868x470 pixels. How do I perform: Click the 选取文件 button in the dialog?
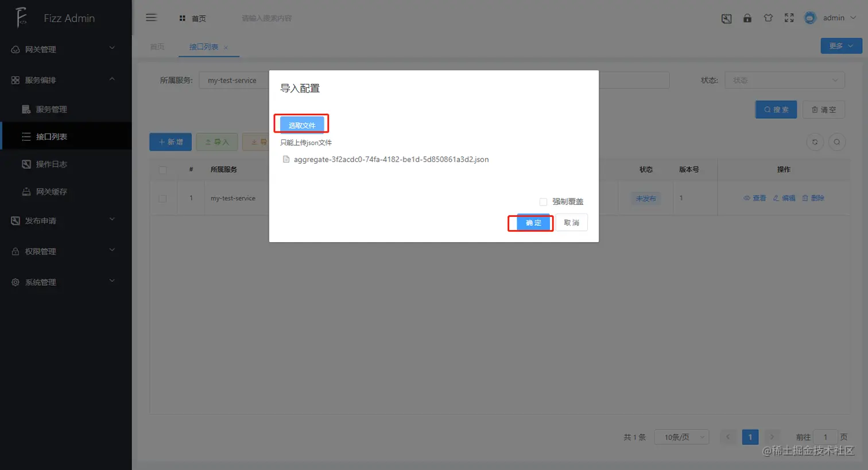(302, 125)
